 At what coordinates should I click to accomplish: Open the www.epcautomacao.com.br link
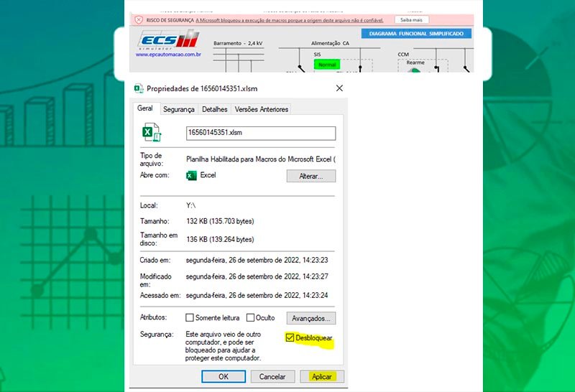[168, 54]
